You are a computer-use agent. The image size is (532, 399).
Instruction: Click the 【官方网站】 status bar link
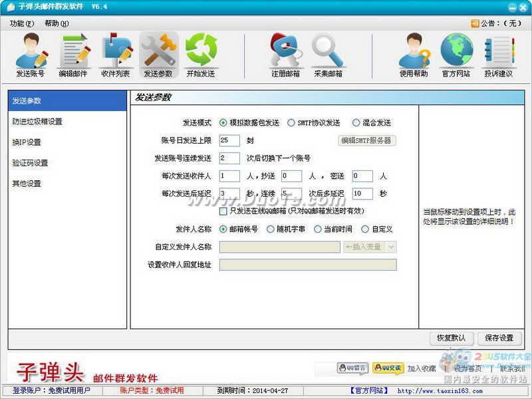coord(369,391)
